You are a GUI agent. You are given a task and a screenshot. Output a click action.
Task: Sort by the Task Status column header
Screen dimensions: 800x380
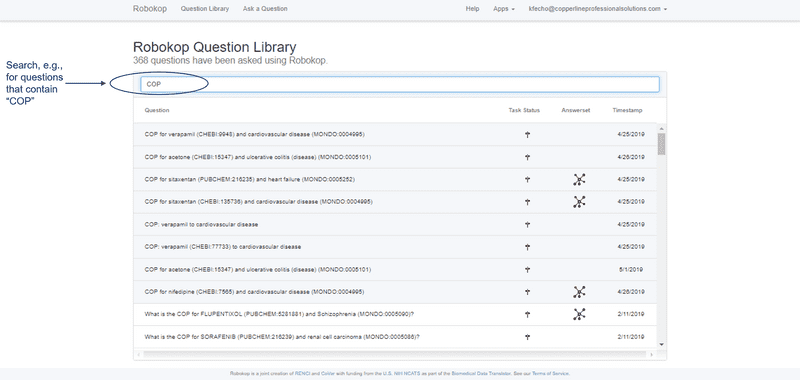coord(524,110)
